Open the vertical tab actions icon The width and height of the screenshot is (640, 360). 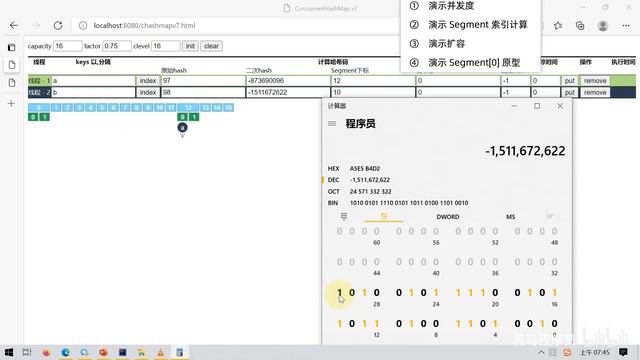pos(11,47)
